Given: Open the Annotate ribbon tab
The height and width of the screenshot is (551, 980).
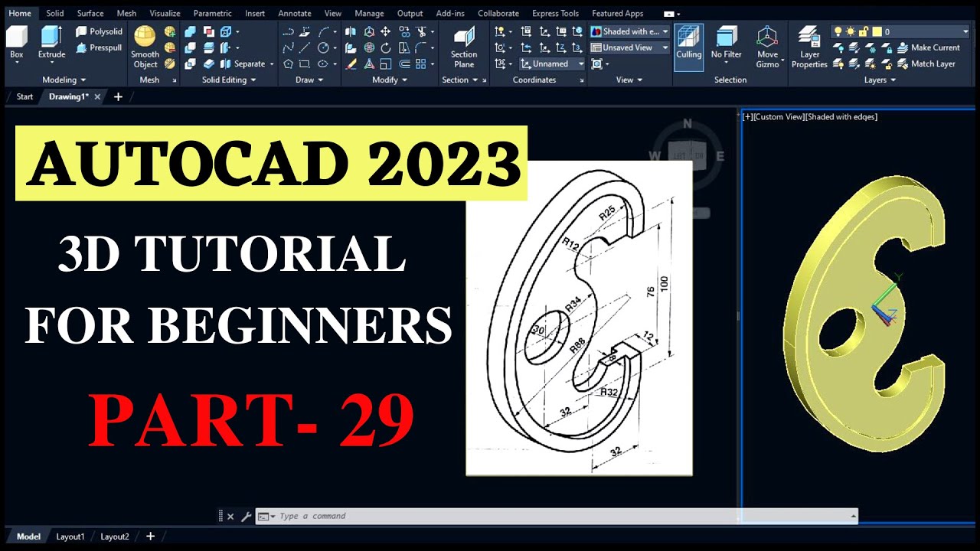Looking at the screenshot, I should pos(295,13).
